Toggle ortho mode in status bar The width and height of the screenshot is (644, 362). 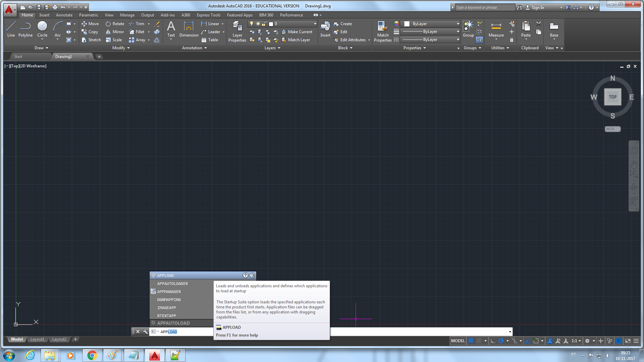coord(493,341)
